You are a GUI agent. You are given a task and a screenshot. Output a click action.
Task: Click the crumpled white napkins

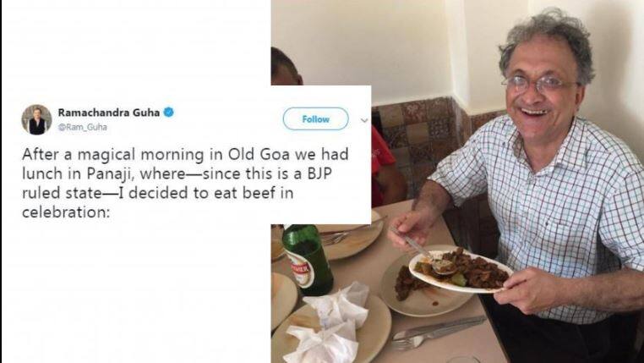330,326
